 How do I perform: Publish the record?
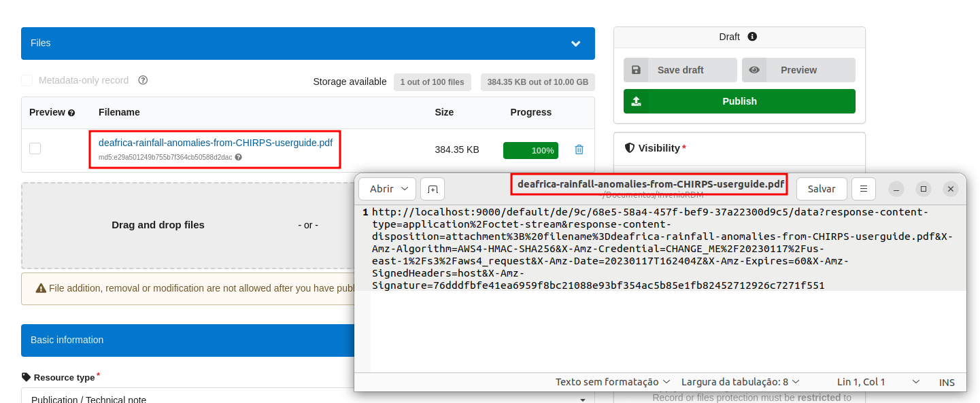pyautogui.click(x=739, y=101)
